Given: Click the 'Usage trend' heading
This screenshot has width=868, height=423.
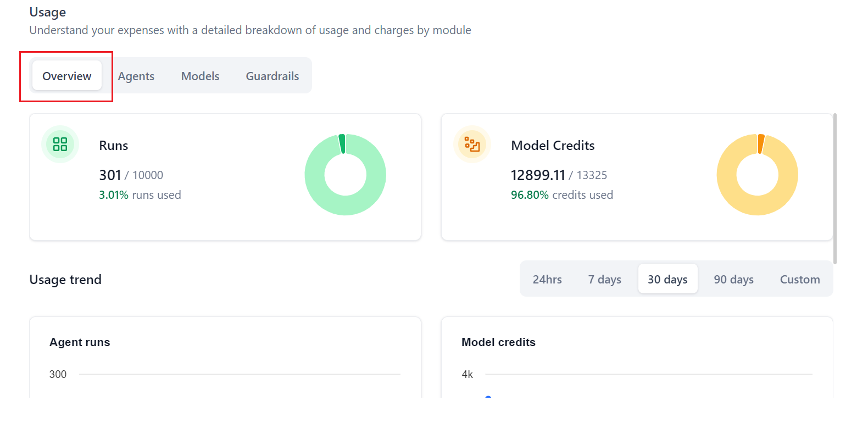Looking at the screenshot, I should tap(65, 280).
